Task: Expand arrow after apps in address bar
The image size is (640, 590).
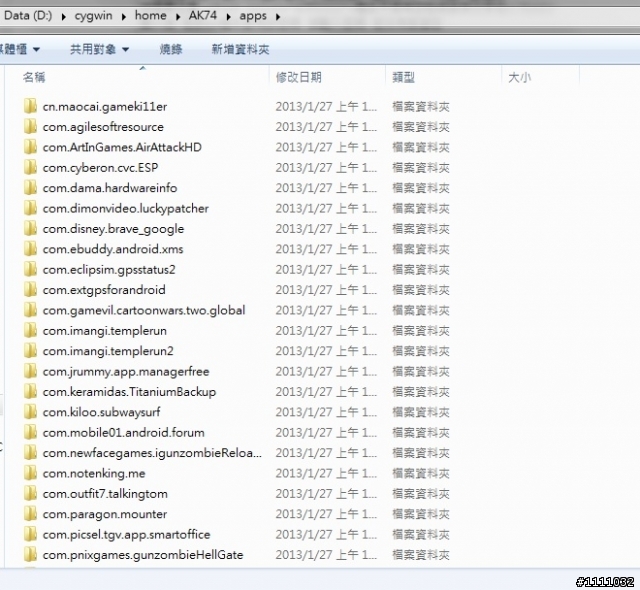Action: [278, 17]
